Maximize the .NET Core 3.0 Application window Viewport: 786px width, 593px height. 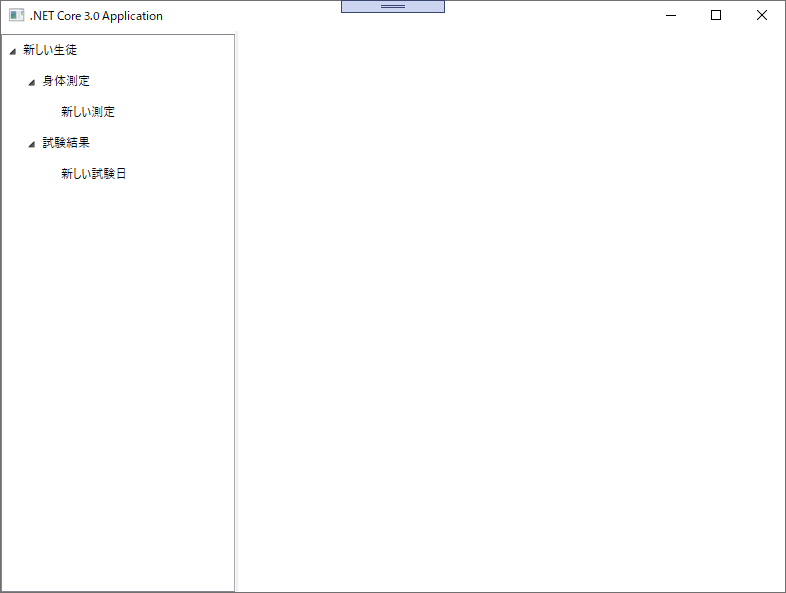716,16
